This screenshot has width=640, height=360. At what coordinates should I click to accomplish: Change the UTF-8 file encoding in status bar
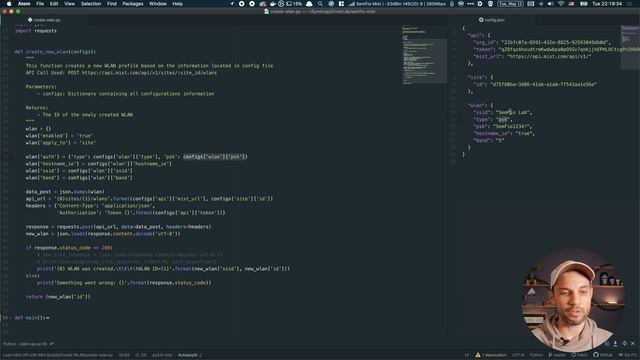click(518, 355)
